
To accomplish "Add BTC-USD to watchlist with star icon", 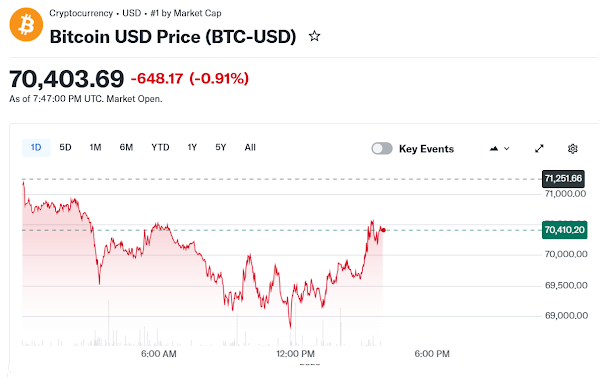I will (x=315, y=36).
